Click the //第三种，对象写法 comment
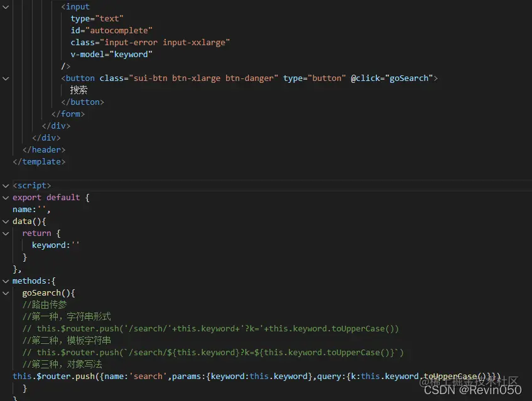The width and height of the screenshot is (532, 401). pos(62,365)
